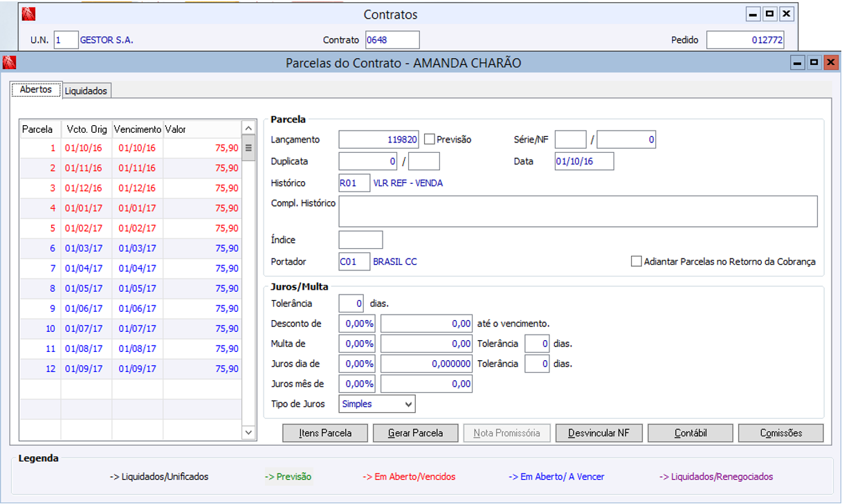Enable the Previsão checkbox
The width and height of the screenshot is (842, 504).
tap(430, 140)
